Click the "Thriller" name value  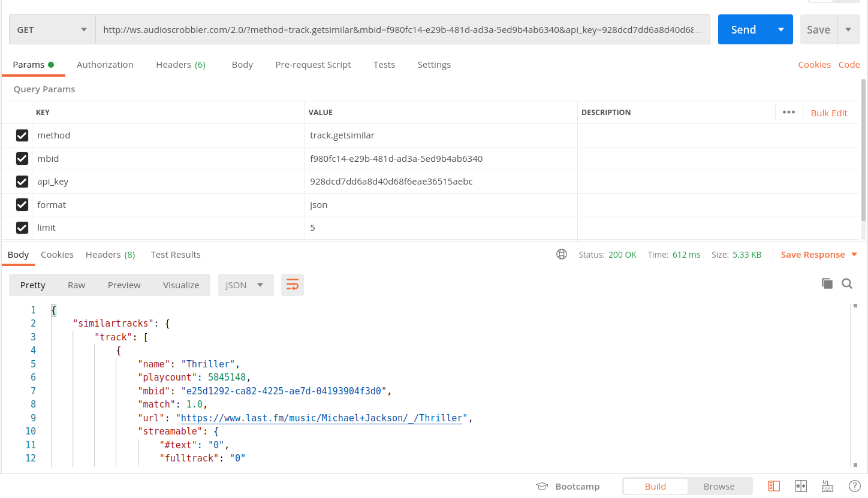(x=208, y=364)
